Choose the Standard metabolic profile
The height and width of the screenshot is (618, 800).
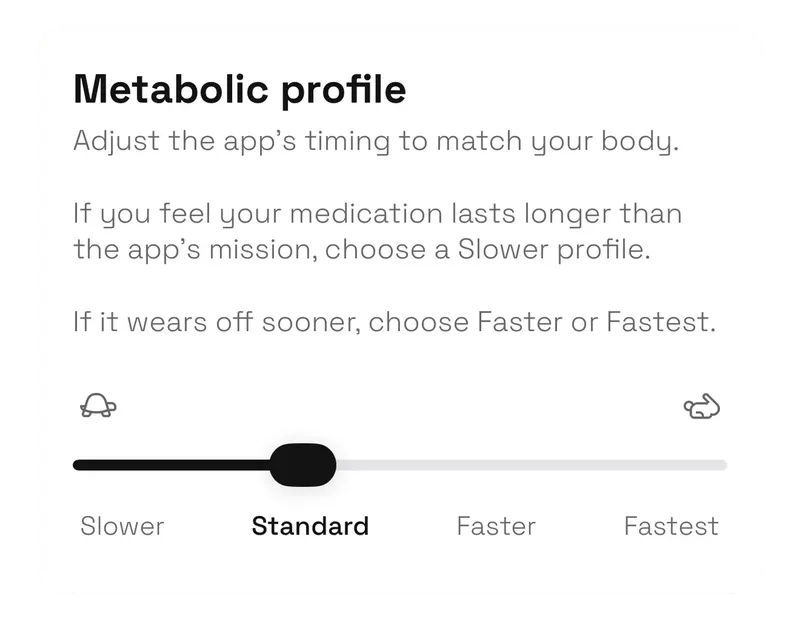pyautogui.click(x=310, y=525)
